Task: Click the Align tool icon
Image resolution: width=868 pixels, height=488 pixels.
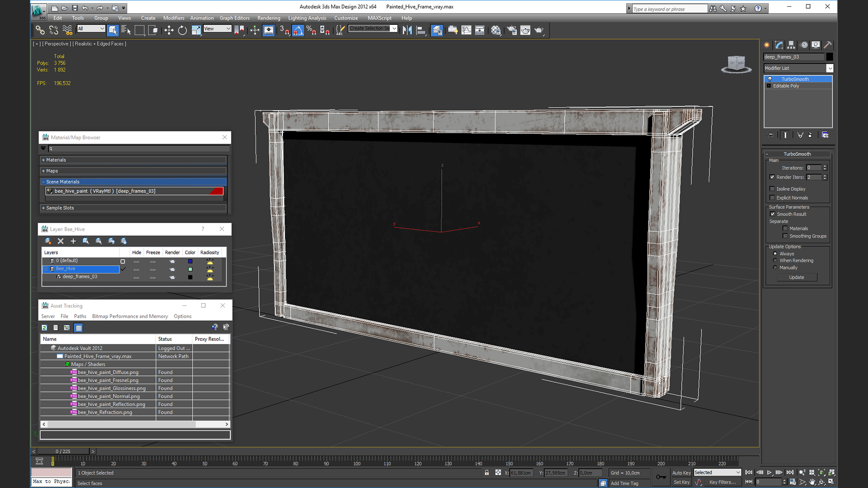Action: click(421, 30)
